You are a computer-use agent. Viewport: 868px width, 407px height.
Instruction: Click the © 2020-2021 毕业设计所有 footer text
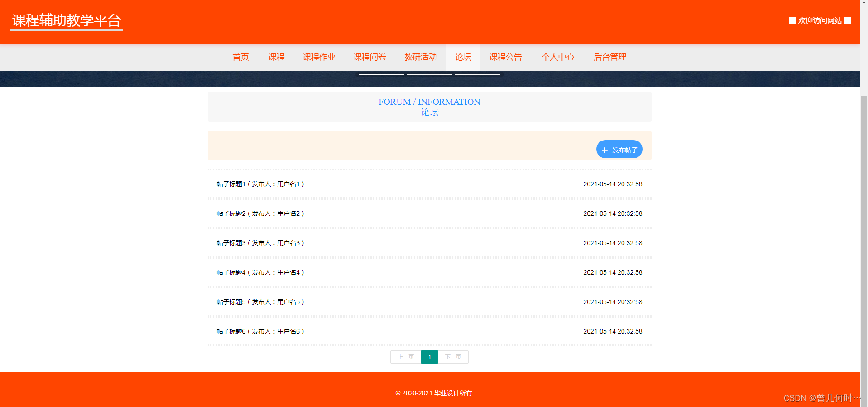point(434,393)
